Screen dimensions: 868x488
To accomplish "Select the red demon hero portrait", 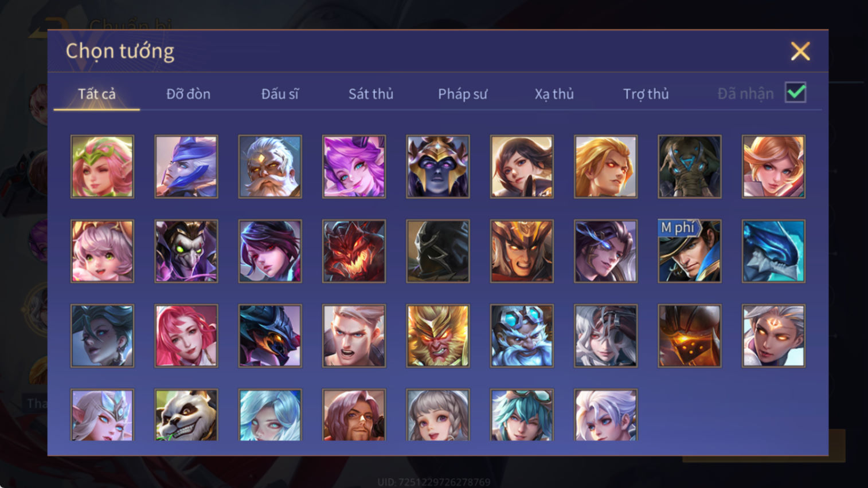I will tap(354, 251).
